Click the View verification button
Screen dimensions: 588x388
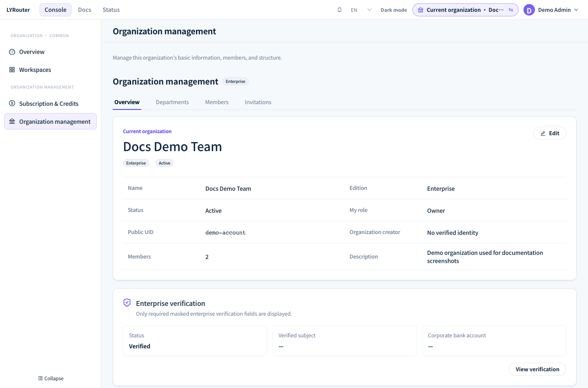coord(537,369)
